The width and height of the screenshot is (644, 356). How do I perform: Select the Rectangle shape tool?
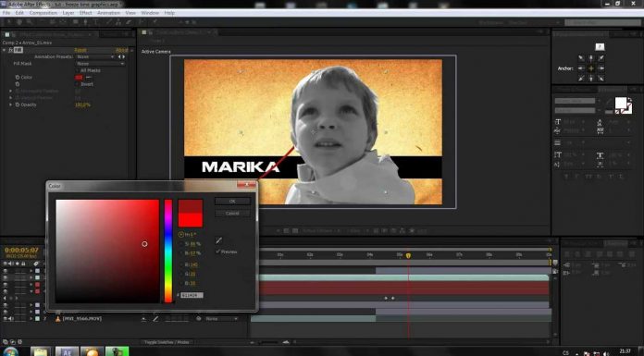point(76,22)
